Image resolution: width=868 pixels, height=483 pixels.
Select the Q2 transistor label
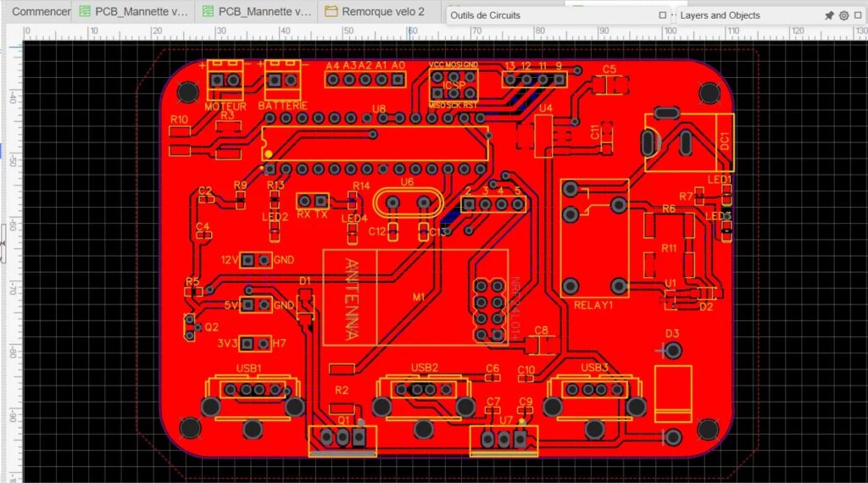point(211,327)
